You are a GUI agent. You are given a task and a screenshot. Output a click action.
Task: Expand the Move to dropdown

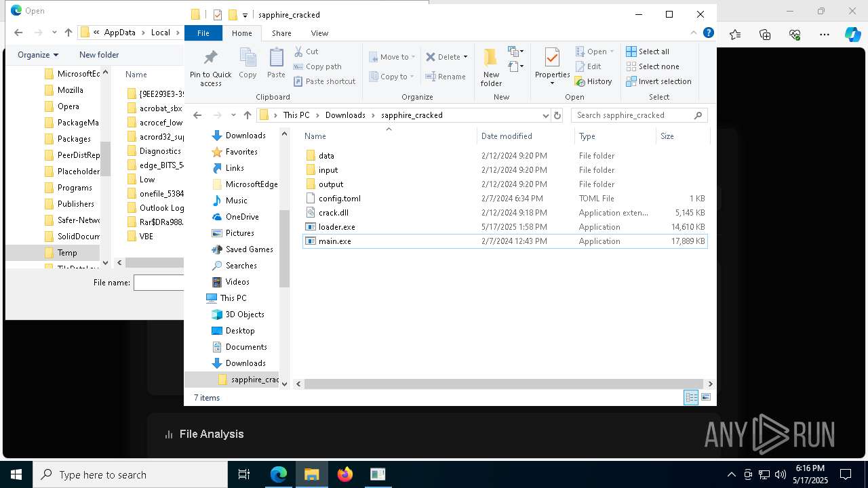414,57
